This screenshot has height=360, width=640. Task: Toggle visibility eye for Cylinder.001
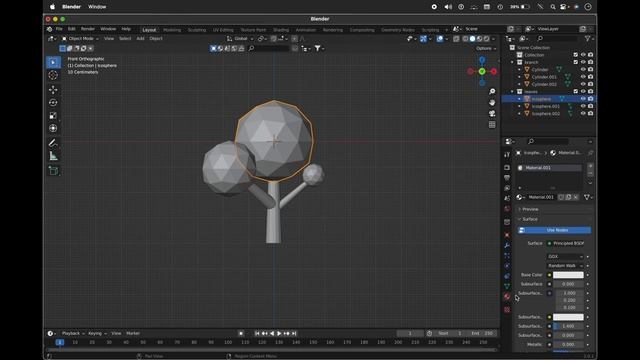point(583,77)
